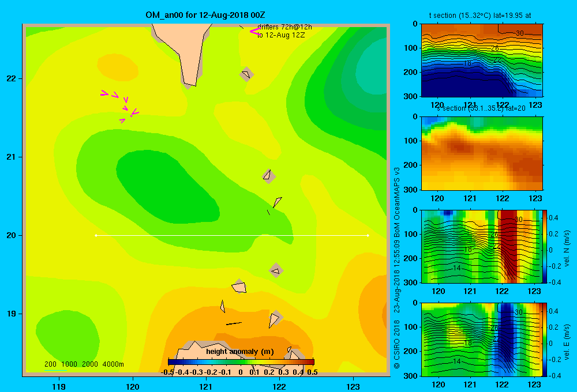
Task: Click the west endpoint of the white section line
Action: coord(96,235)
